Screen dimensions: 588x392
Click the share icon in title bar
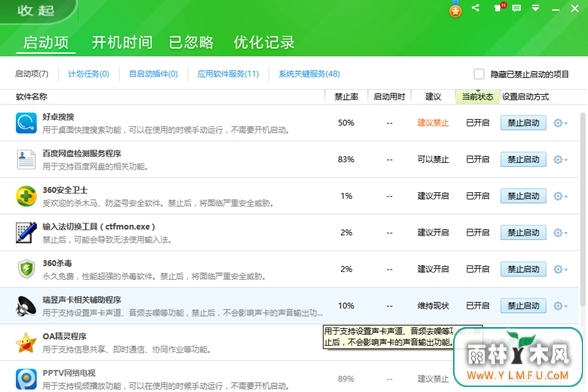click(x=476, y=8)
